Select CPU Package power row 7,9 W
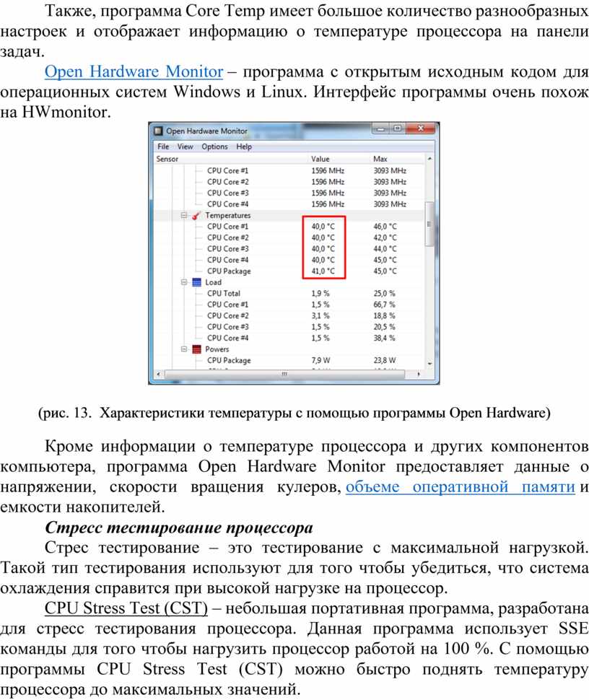The image size is (589, 700). [x=289, y=360]
